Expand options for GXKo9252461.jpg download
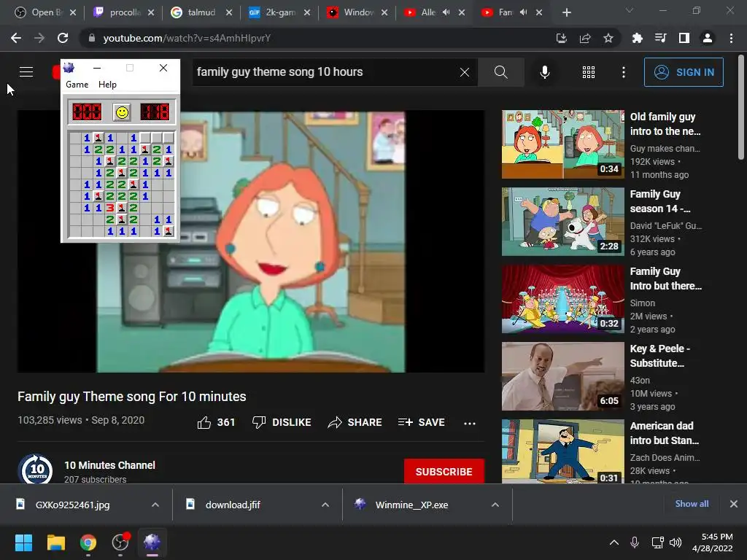 click(155, 505)
